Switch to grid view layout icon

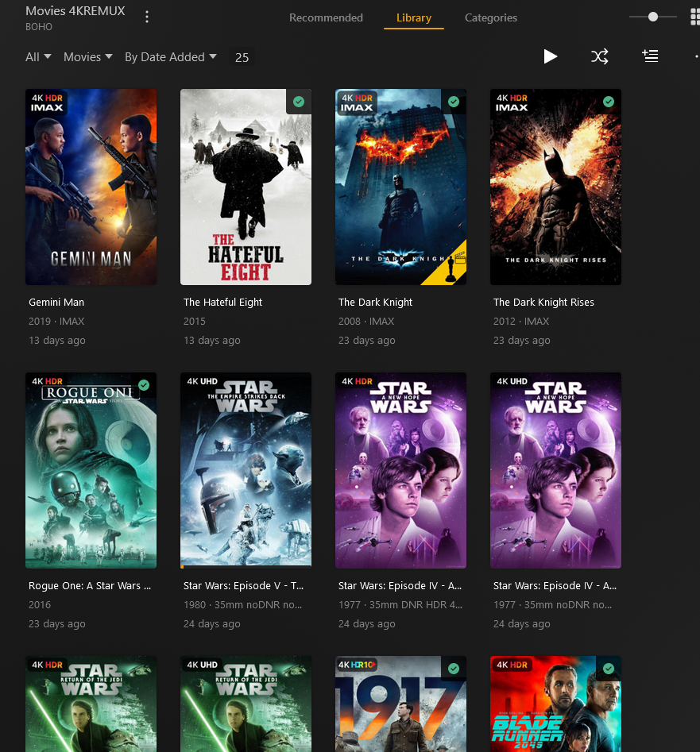pos(694,17)
